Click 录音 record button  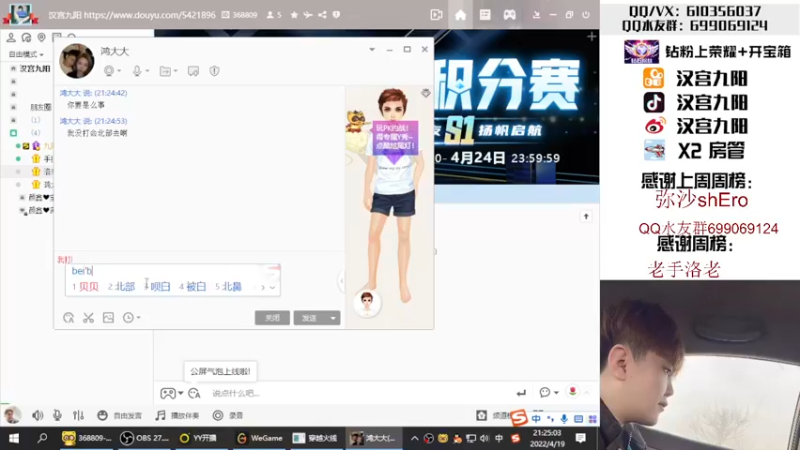pyautogui.click(x=228, y=415)
